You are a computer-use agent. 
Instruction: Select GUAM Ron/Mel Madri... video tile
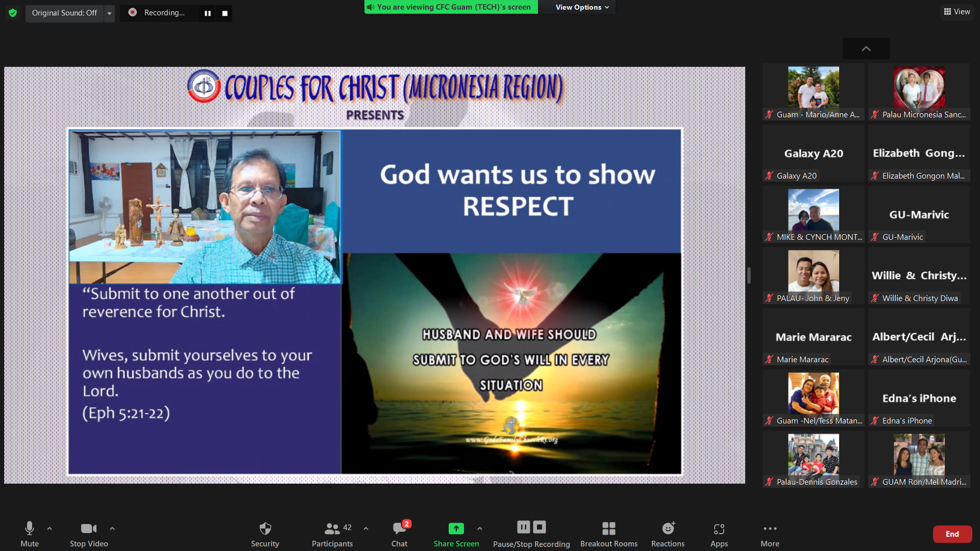coord(919,459)
